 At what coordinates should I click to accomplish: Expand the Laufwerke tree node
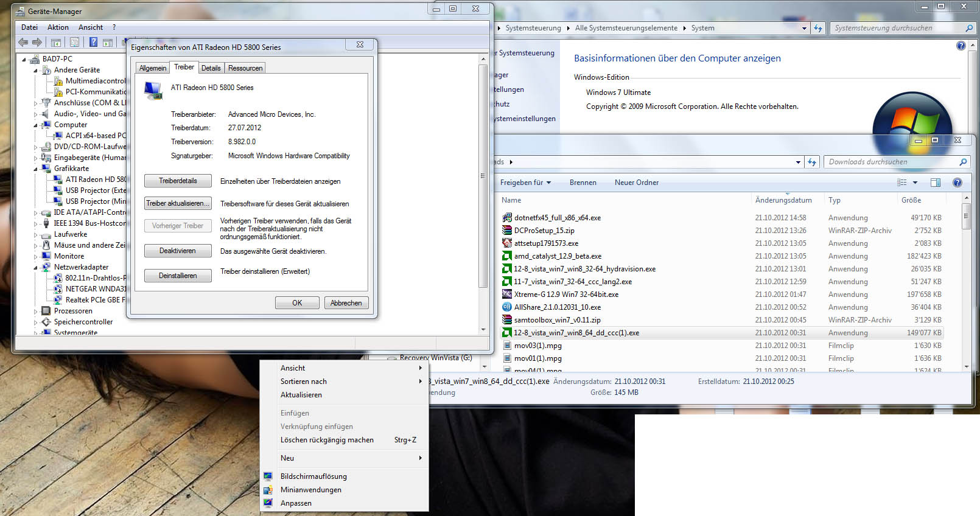point(36,235)
